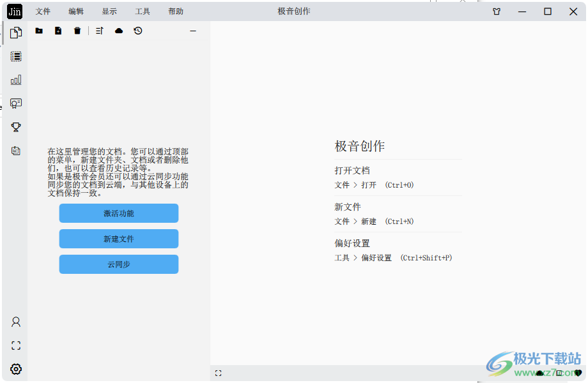The height and width of the screenshot is (383, 588).
Task: Open the user account profile
Action: coord(16,322)
